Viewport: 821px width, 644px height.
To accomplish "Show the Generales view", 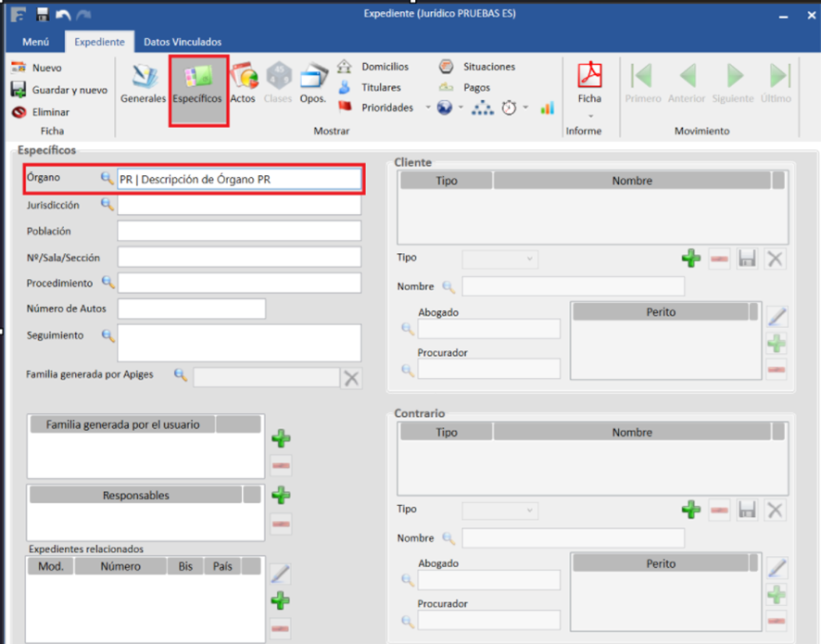I will pos(143,83).
